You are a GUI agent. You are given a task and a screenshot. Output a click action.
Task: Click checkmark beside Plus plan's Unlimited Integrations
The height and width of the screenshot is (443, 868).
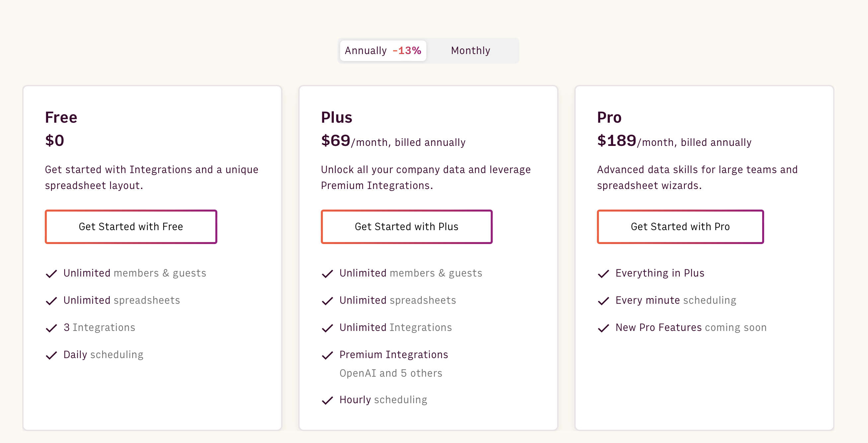pos(327,328)
